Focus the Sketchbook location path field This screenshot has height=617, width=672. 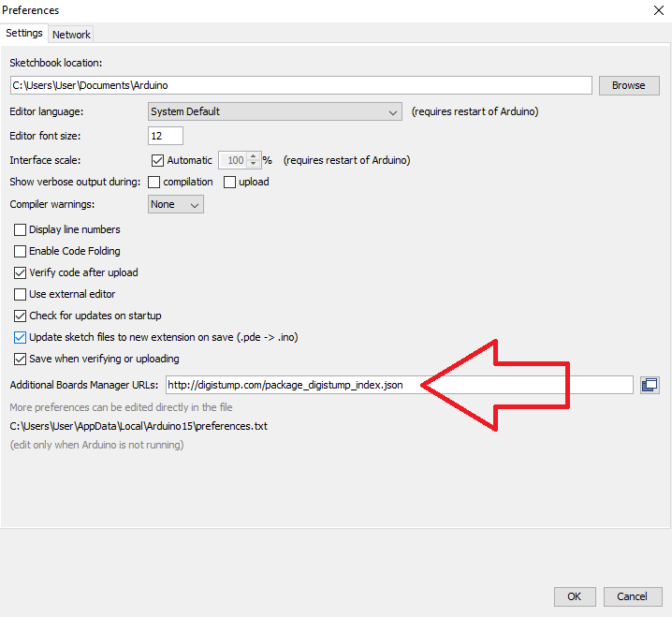click(x=300, y=85)
